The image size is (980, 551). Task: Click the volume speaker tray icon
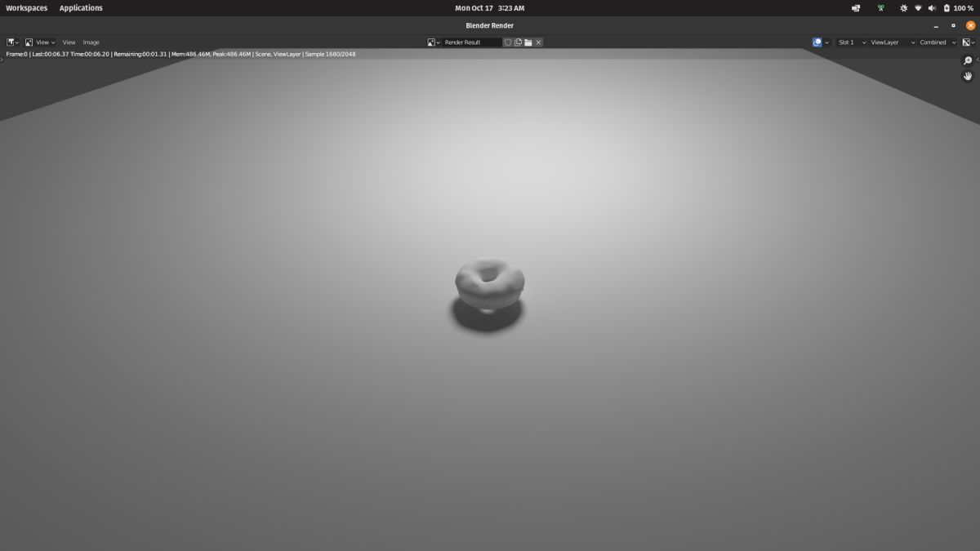pos(932,8)
